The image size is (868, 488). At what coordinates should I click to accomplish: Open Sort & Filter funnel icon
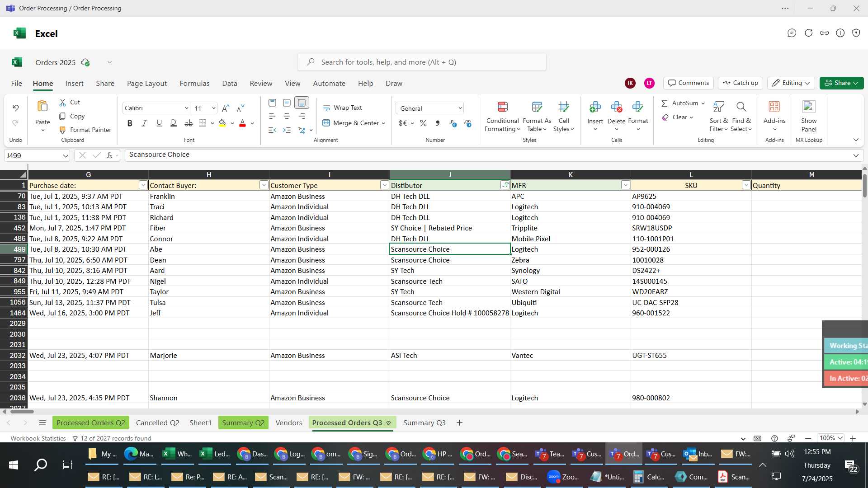click(x=718, y=107)
